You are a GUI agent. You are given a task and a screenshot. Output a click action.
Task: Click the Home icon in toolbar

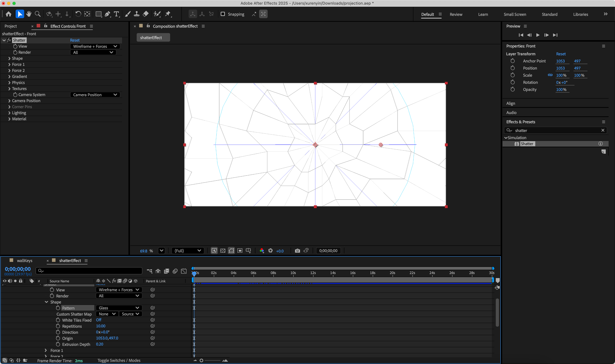[x=9, y=14]
